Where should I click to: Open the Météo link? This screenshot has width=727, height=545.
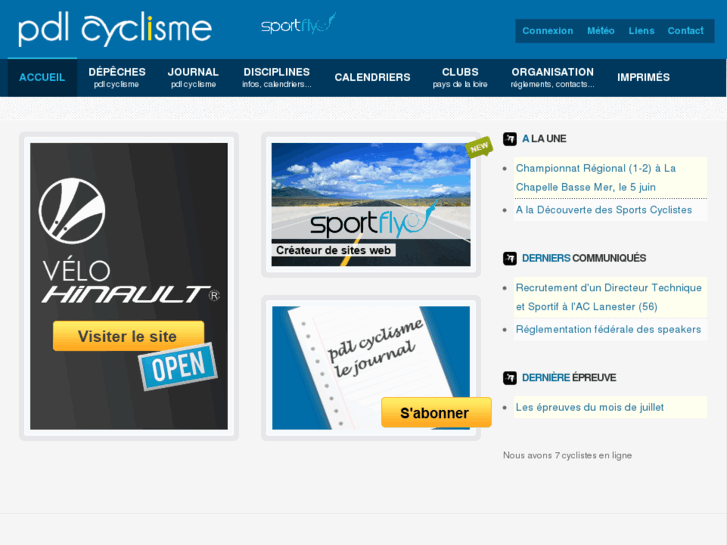600,31
